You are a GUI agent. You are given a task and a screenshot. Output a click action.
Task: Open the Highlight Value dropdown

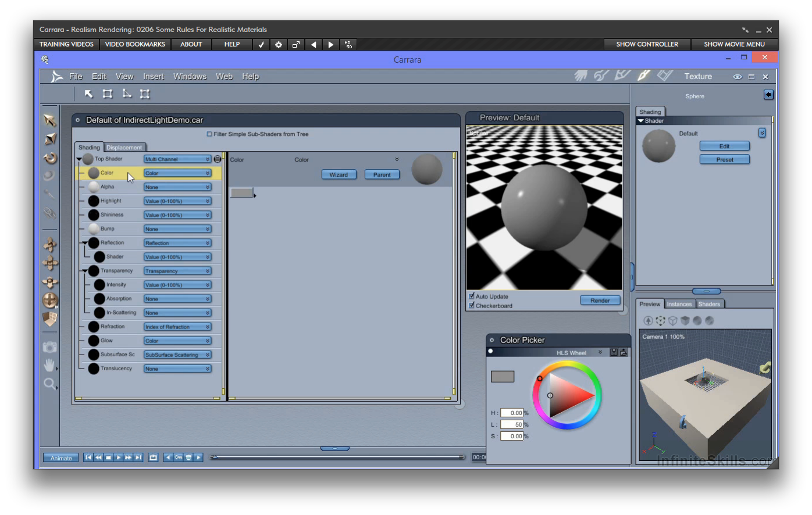(177, 201)
